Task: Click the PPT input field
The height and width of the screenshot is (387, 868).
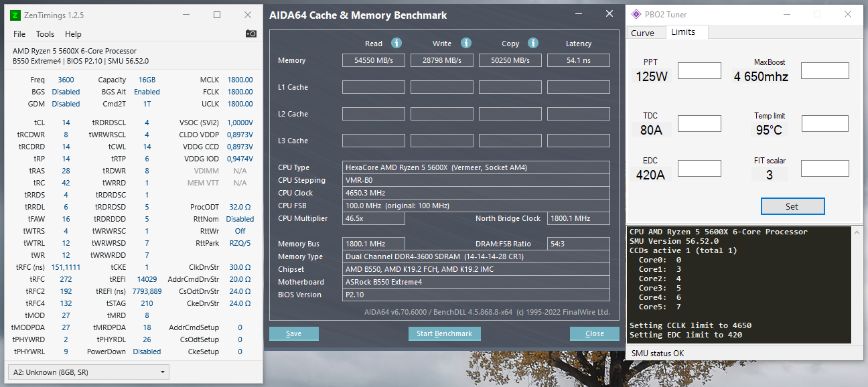Action: [699, 70]
